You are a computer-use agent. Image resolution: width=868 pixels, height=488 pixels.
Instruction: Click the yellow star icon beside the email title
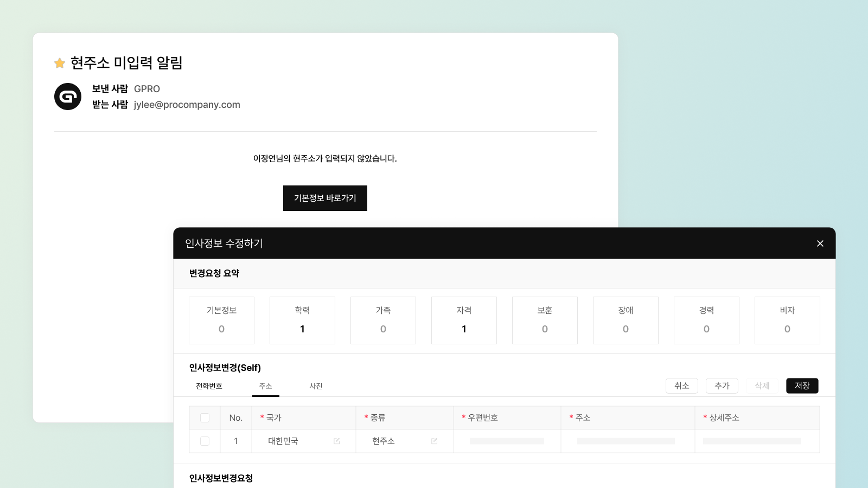click(x=60, y=63)
